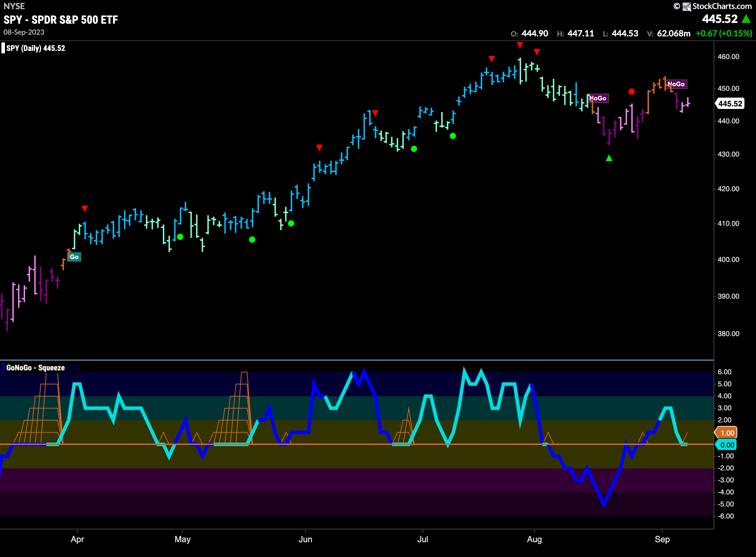Screen dimensions: 756x557
Task: Click the May label on the time axis
Action: coord(183,539)
